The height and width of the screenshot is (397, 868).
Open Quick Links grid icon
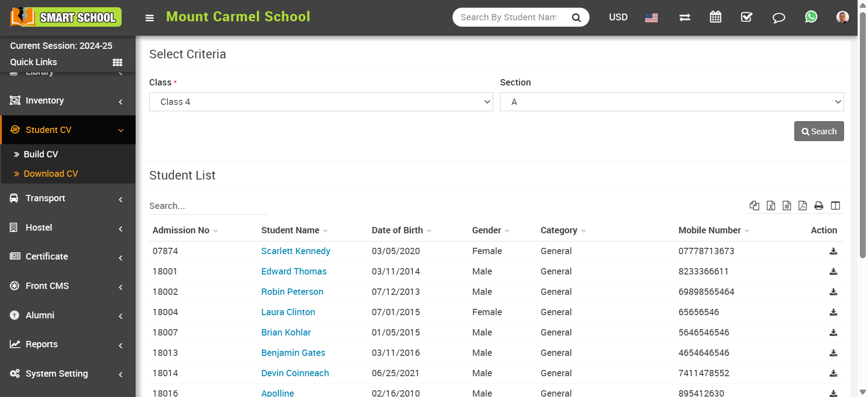(x=118, y=62)
